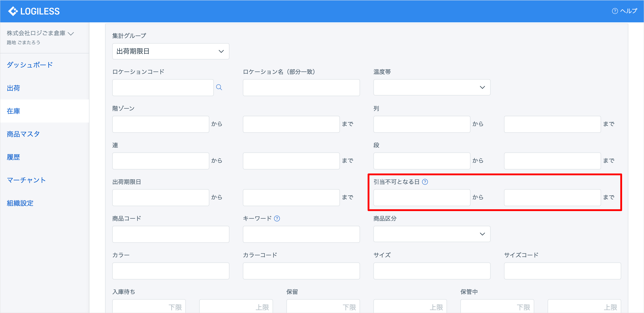Focus the ロケーション名（部分一致） input field
This screenshot has height=313, width=644.
(301, 87)
